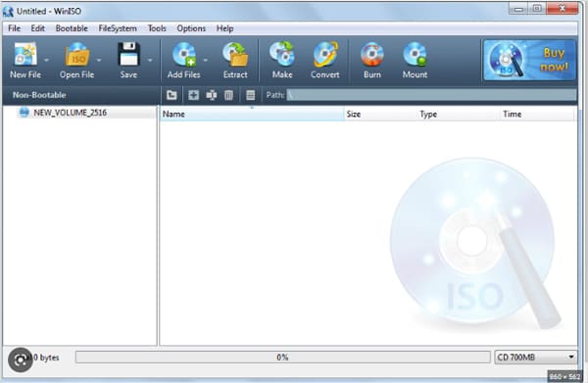Click the WinISO app icon in title bar
Image resolution: width=588 pixels, height=383 pixels.
click(8, 12)
